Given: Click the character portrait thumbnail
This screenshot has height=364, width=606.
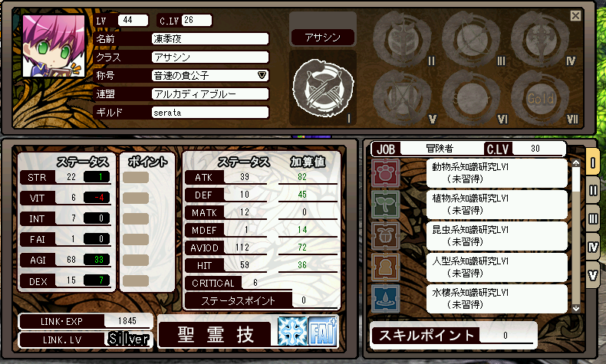Looking at the screenshot, I should coord(54,46).
